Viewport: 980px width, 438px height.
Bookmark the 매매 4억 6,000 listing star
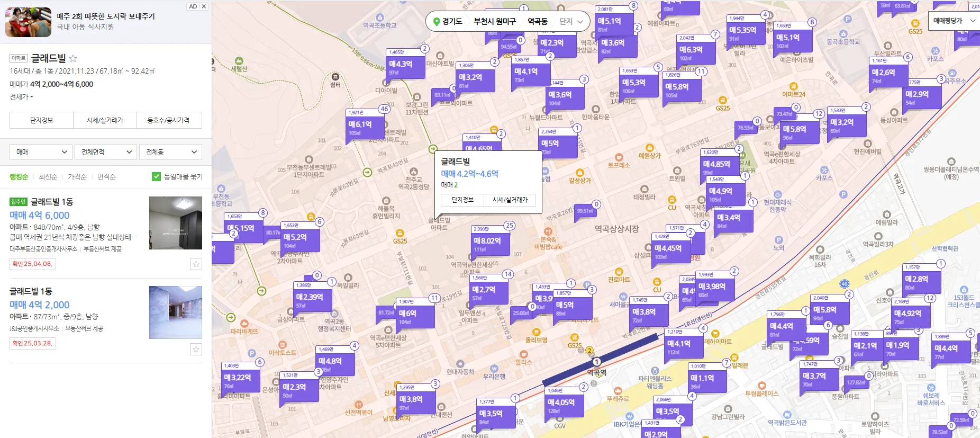click(196, 264)
